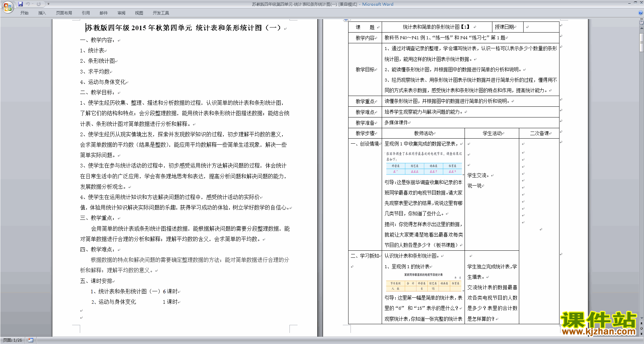The height and width of the screenshot is (344, 644).
Task: Select the orange statistics table image
Action: 424,282
